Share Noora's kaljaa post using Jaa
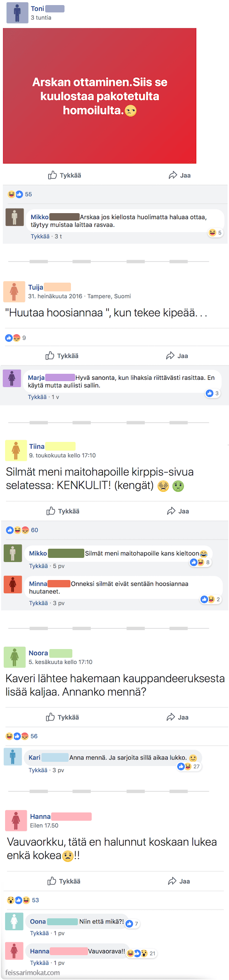Screen dimensions: 229x980 point(177,717)
